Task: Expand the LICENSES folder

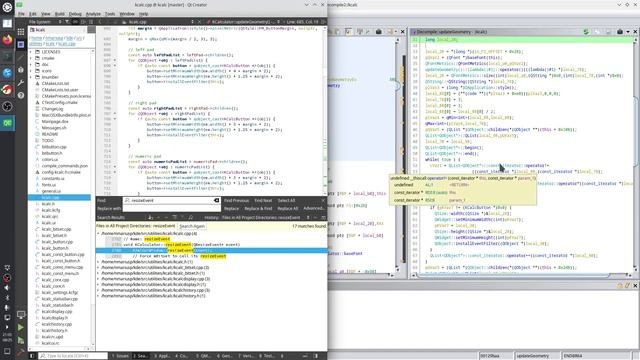Action: coord(31,52)
